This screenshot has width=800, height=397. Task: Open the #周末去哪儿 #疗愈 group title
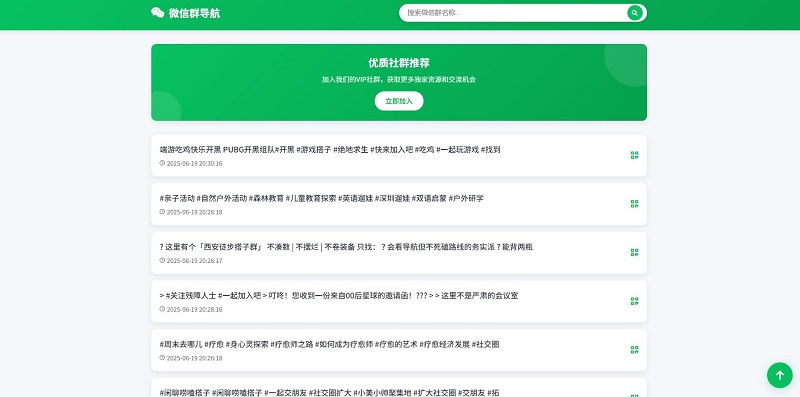point(329,344)
